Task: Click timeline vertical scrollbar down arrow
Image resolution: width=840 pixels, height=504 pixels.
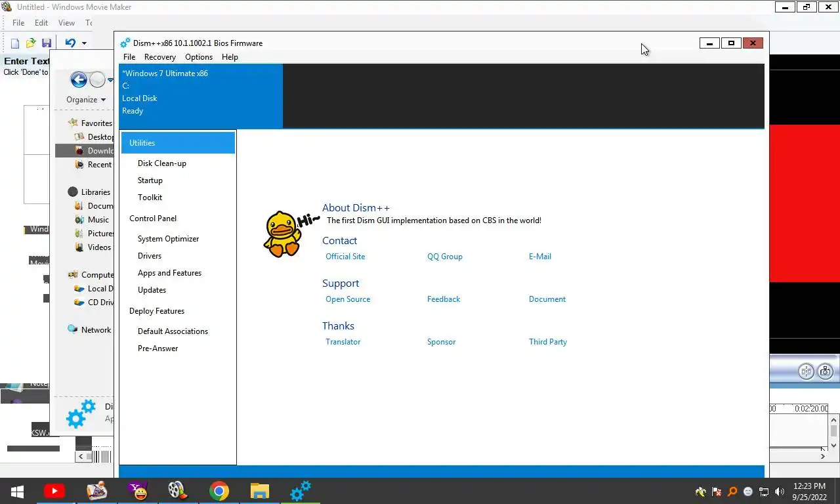Action: point(834,446)
